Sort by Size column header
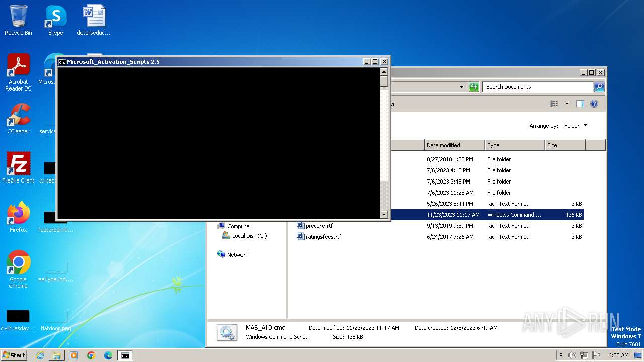 click(565, 145)
